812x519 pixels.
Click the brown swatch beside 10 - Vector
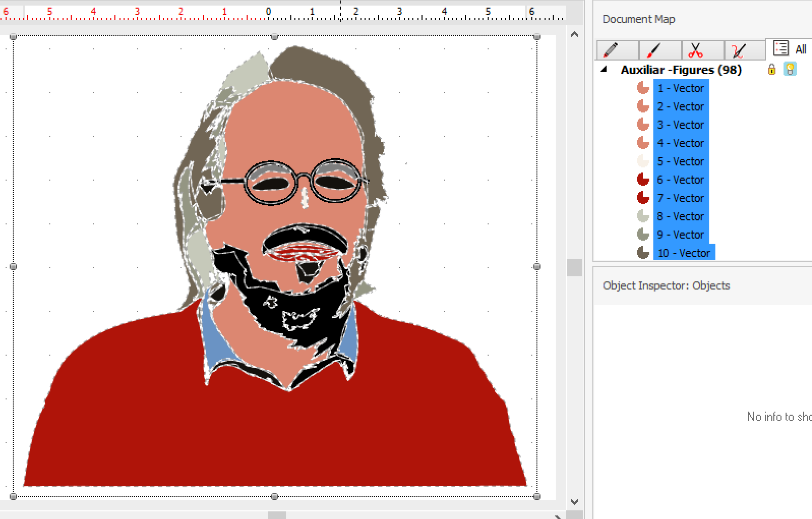pos(643,253)
